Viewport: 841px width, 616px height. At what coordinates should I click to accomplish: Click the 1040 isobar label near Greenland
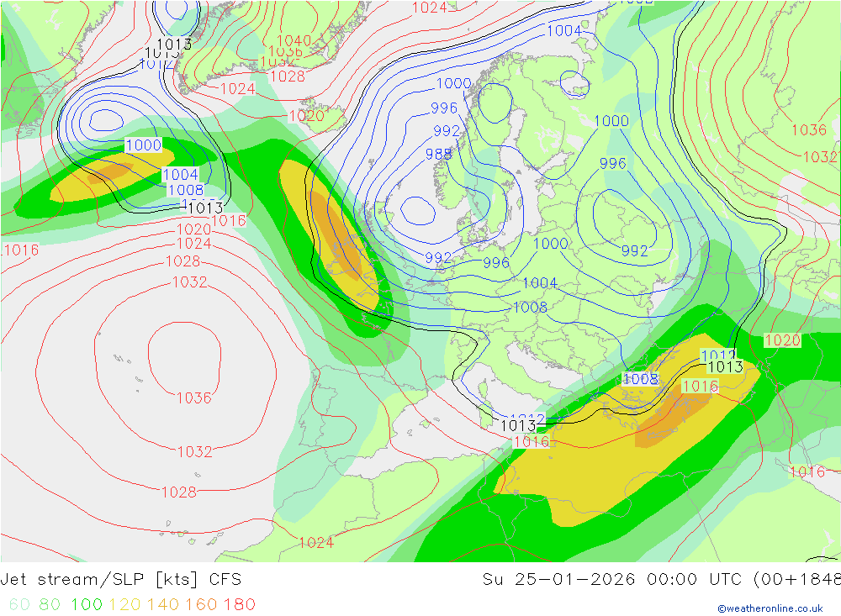point(294,40)
